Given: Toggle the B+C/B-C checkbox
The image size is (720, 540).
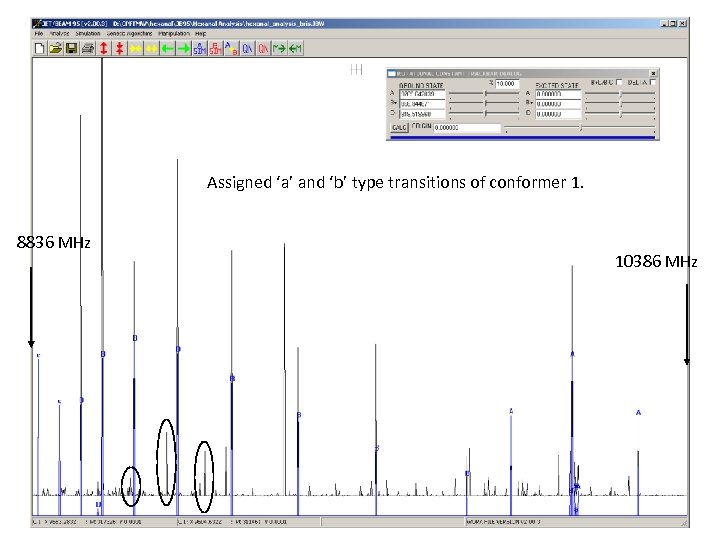Looking at the screenshot, I should [619, 82].
